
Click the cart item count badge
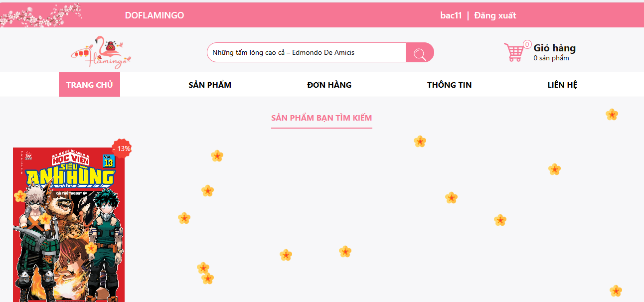pos(527,44)
